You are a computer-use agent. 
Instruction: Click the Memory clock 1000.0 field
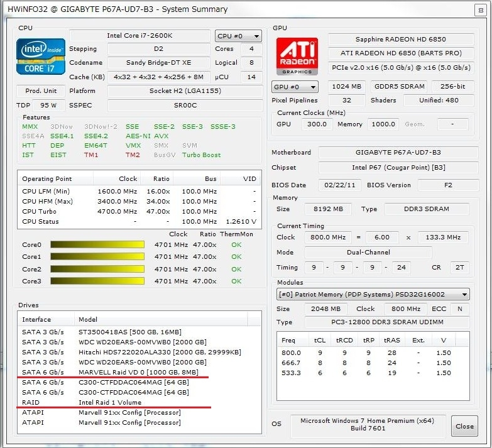pos(383,124)
